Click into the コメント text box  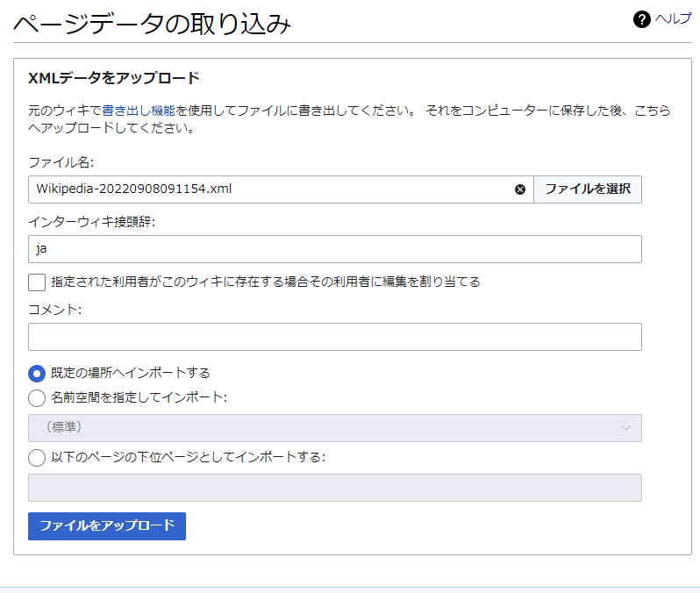334,337
